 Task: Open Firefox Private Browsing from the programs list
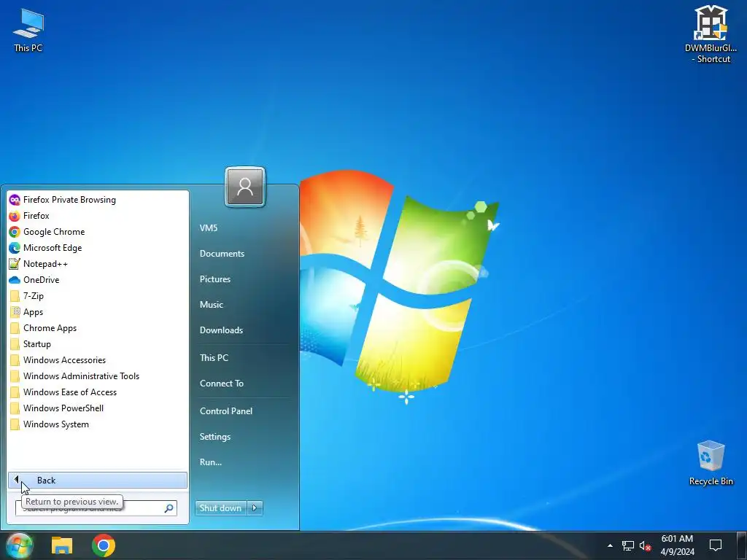click(98, 200)
